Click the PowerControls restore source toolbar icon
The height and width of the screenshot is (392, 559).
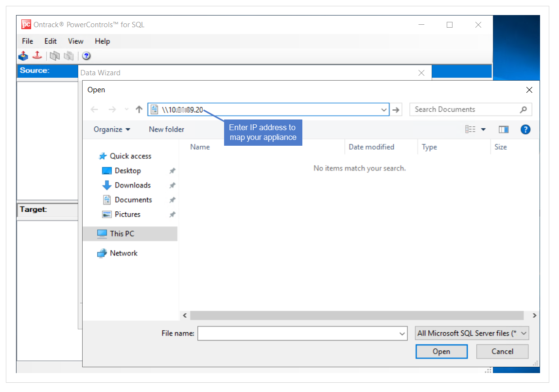click(23, 56)
